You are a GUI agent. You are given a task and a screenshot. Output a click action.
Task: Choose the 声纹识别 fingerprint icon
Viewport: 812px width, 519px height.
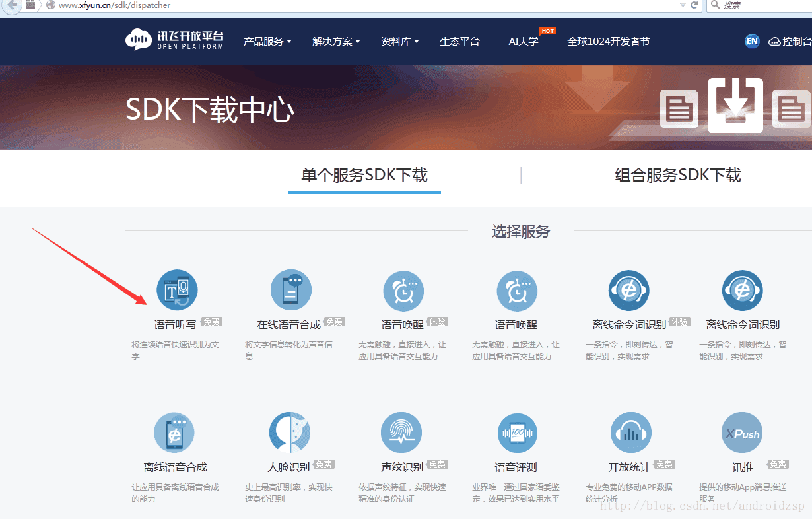click(x=401, y=433)
